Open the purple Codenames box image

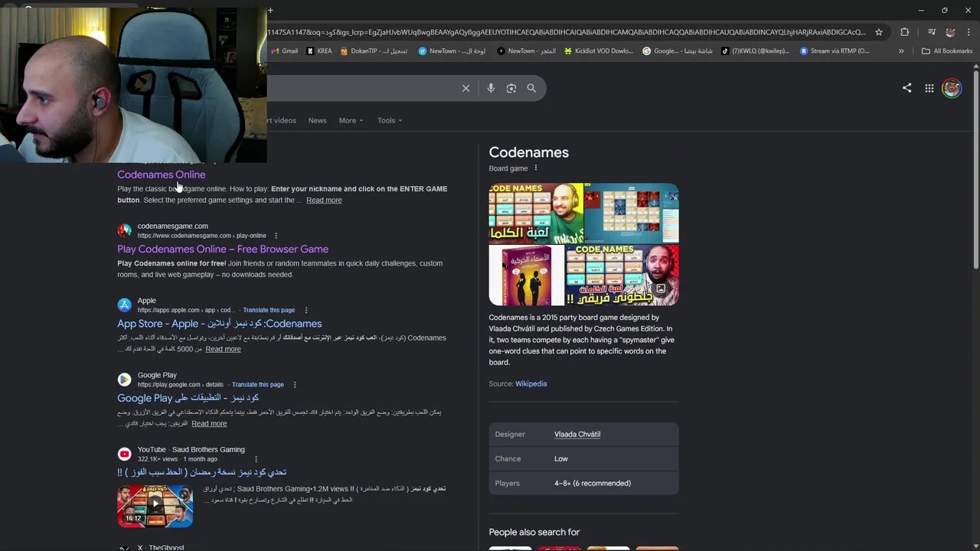click(x=527, y=275)
